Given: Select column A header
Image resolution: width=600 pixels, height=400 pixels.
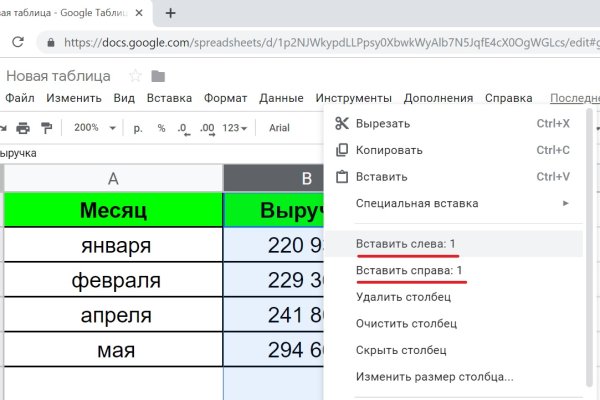Looking at the screenshot, I should click(113, 178).
